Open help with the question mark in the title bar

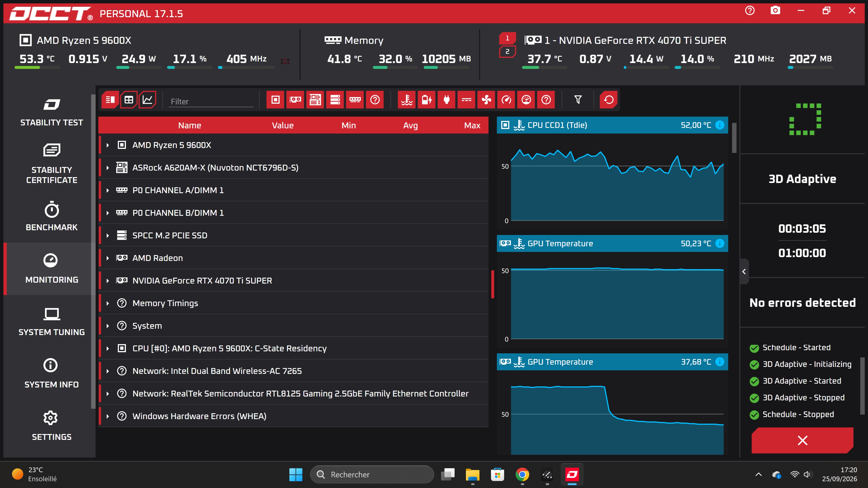pos(750,10)
